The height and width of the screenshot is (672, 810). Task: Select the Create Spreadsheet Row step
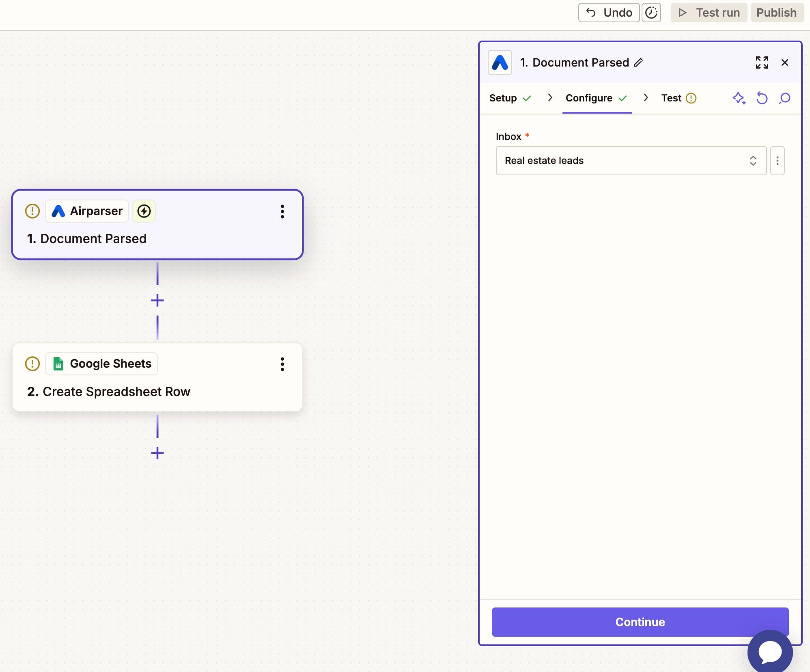[x=157, y=377]
